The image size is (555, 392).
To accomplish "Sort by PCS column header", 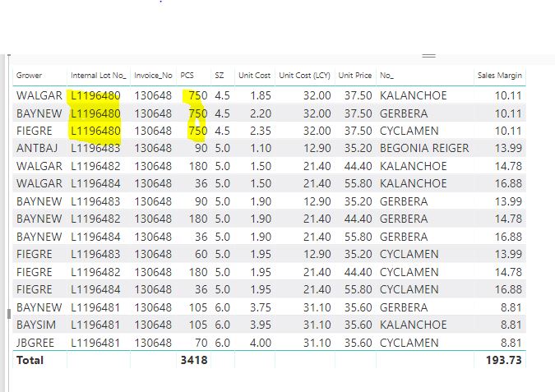I will (187, 76).
